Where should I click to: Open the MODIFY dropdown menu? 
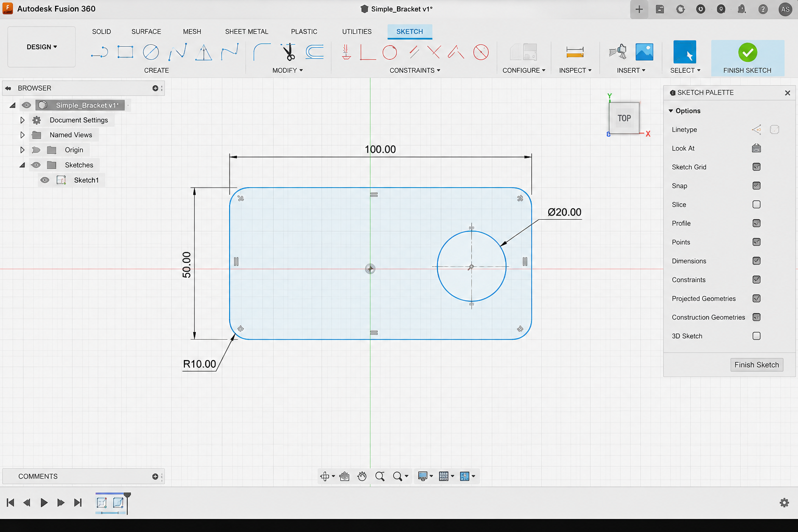point(287,70)
